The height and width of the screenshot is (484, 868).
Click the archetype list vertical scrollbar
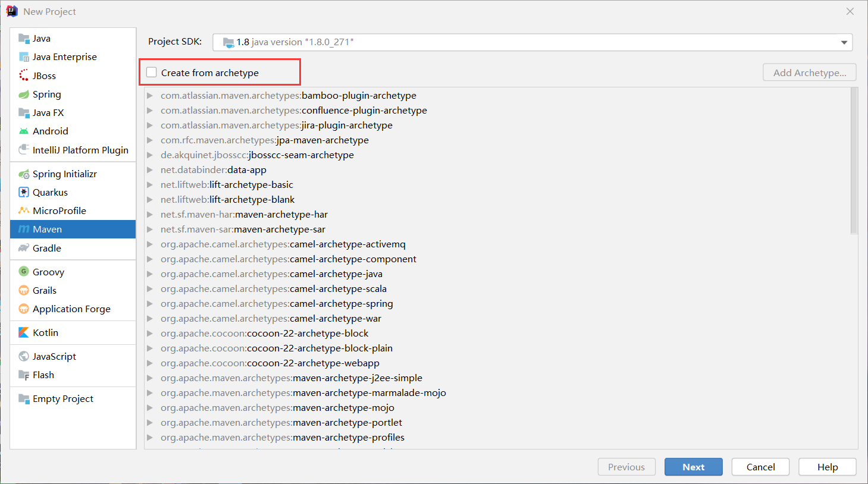click(x=854, y=161)
